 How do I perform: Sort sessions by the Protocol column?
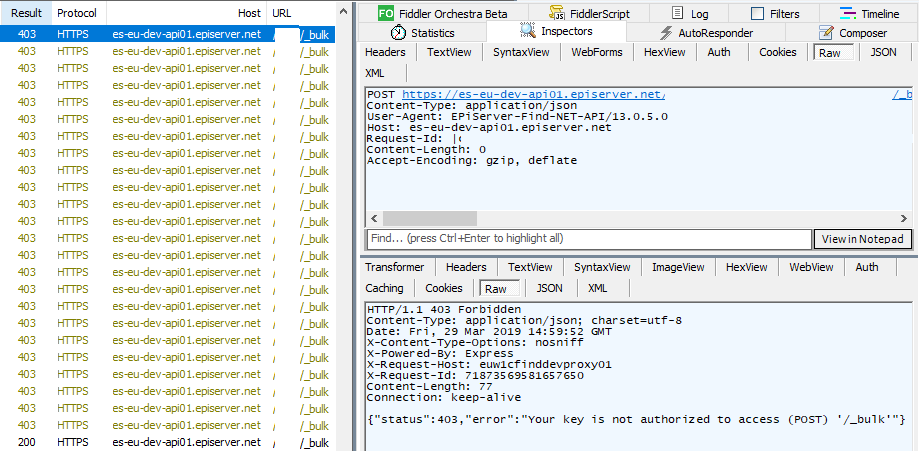[79, 13]
